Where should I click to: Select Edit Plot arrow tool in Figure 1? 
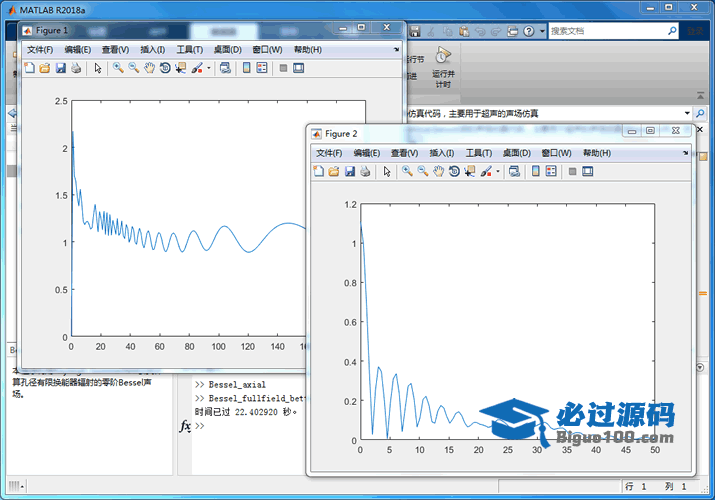pyautogui.click(x=98, y=68)
